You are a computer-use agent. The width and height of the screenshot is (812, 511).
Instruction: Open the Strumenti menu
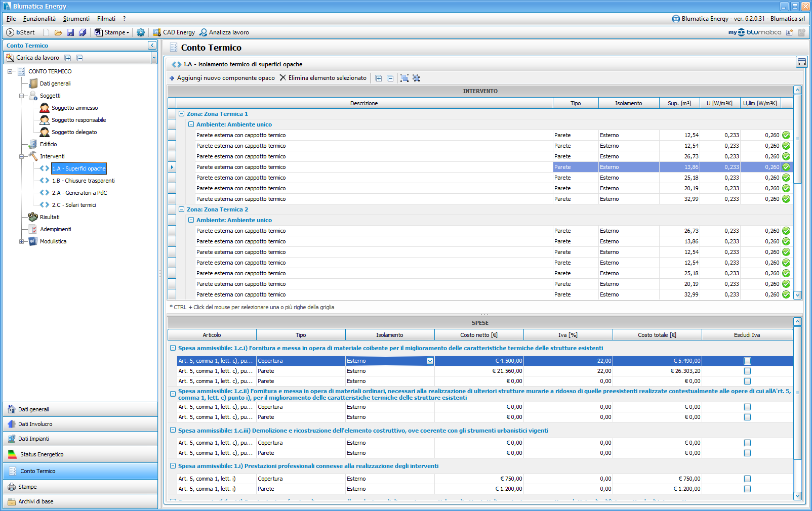tap(76, 19)
